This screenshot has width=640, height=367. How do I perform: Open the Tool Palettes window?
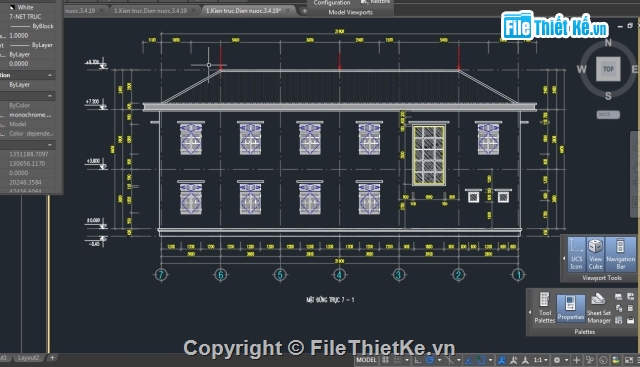(x=544, y=307)
